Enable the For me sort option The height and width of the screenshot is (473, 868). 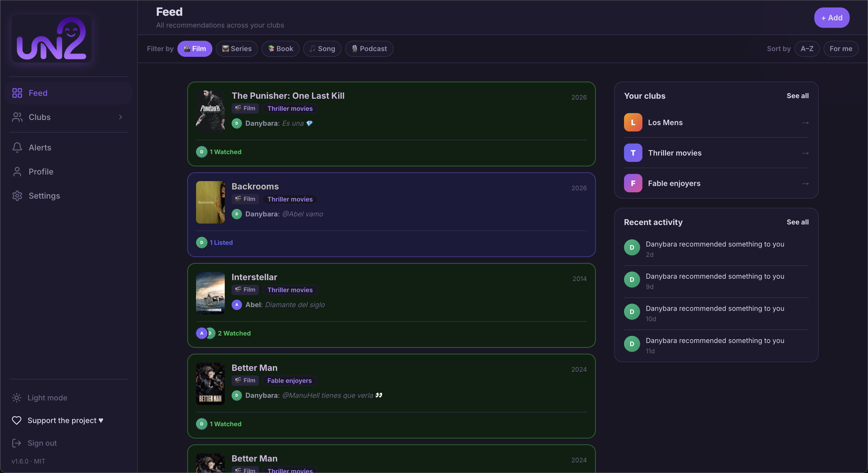pyautogui.click(x=841, y=49)
